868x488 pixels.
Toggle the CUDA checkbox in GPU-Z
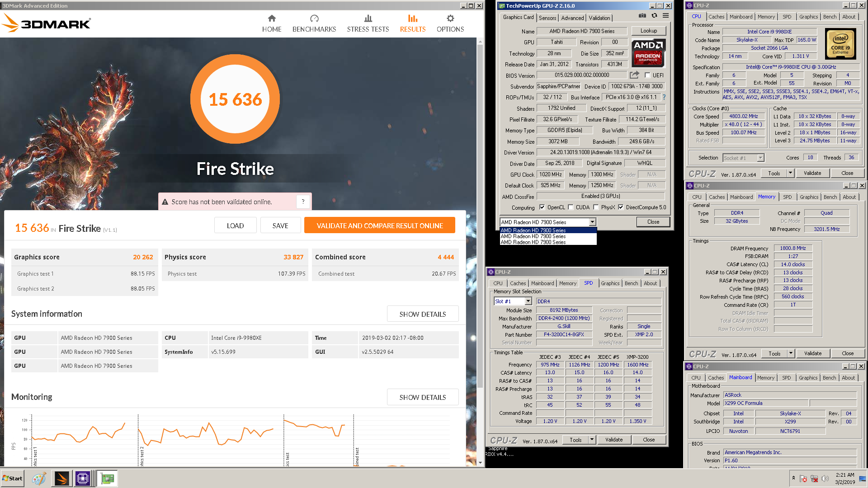tap(571, 207)
